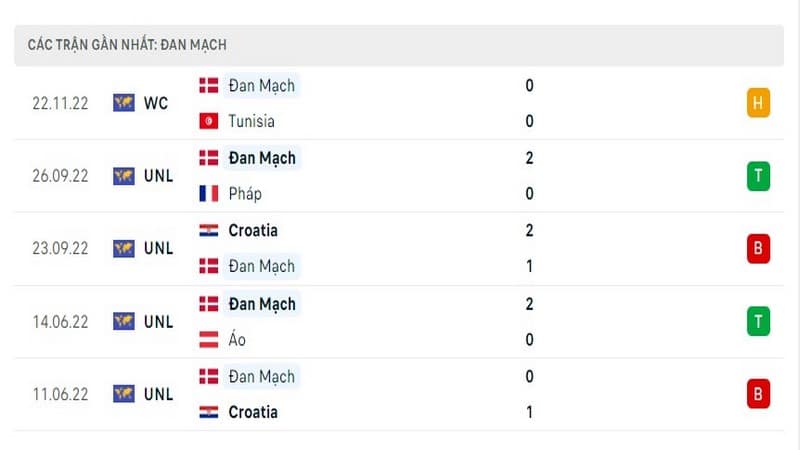Open the Áo team link
The height and width of the screenshot is (450, 800).
click(237, 339)
